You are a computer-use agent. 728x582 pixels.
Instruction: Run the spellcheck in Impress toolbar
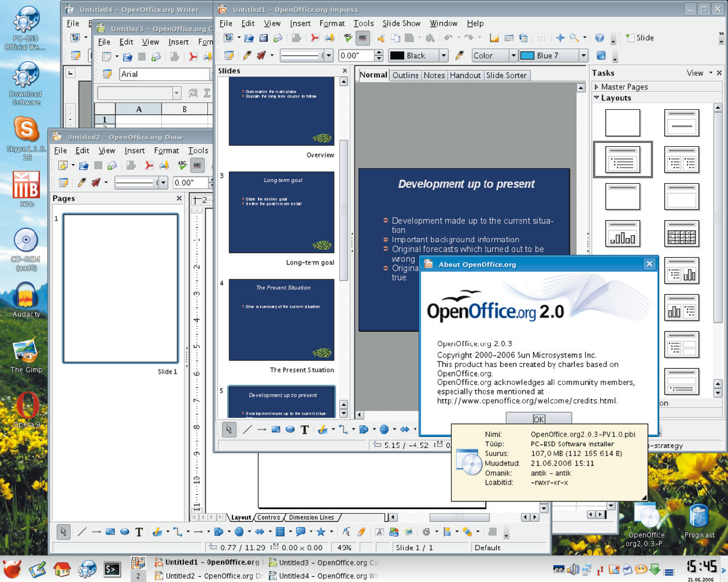click(349, 38)
